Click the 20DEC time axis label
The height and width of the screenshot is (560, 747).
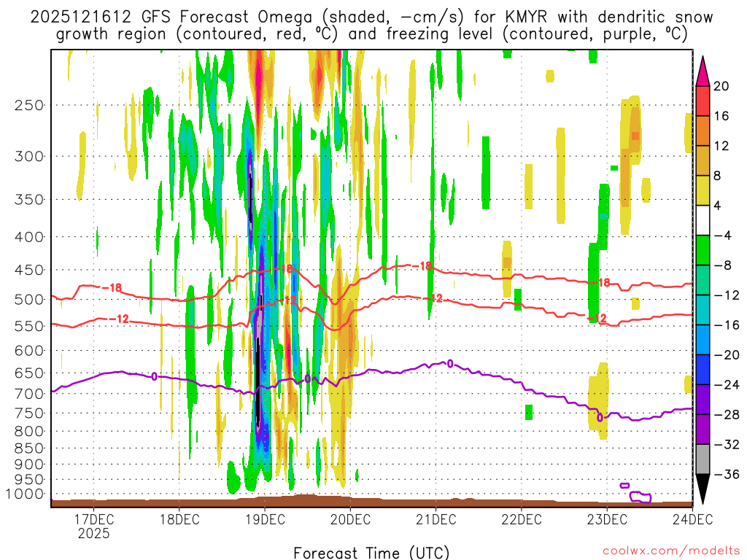tap(350, 519)
